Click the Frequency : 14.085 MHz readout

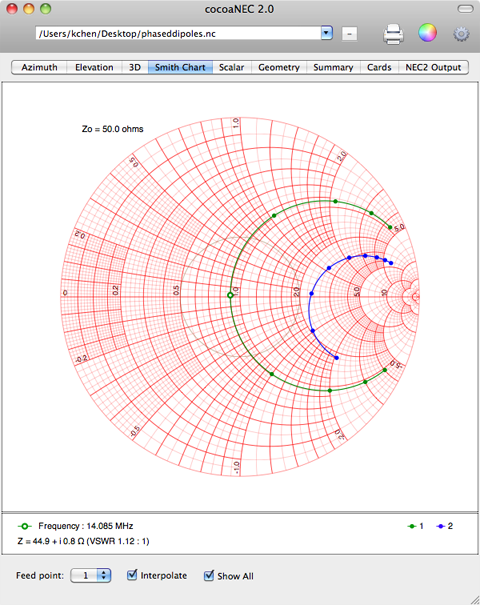click(x=86, y=526)
